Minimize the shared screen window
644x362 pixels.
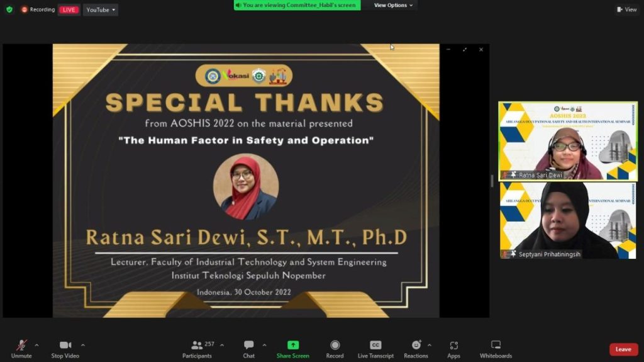(x=448, y=49)
